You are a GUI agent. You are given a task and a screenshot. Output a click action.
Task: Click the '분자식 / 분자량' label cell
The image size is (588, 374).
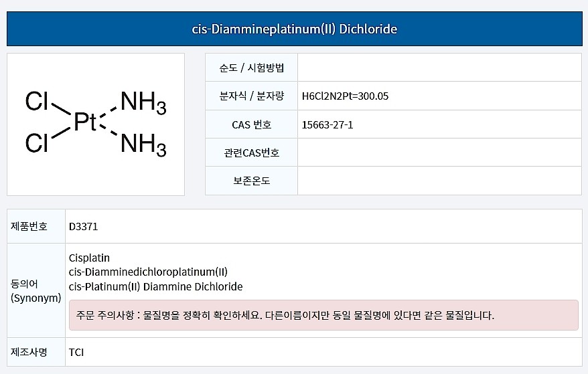[x=252, y=96]
